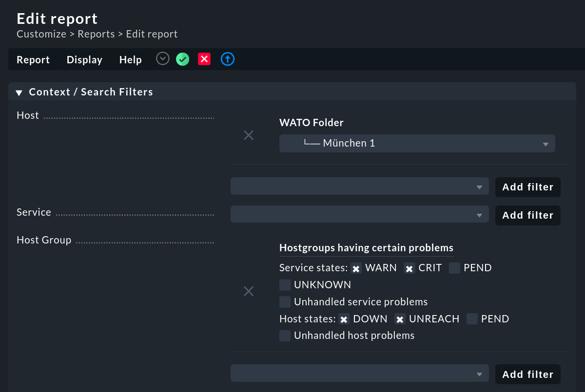Open the Display menu
This screenshot has width=585, height=392.
pyautogui.click(x=84, y=59)
